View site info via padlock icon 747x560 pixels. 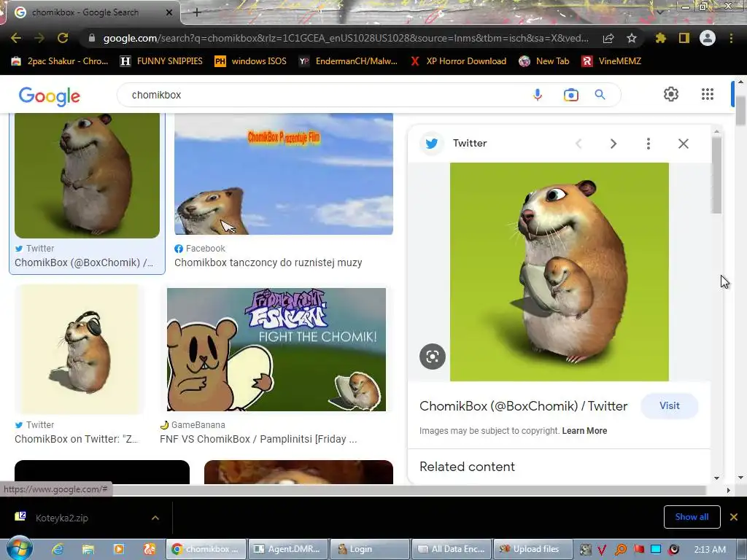pyautogui.click(x=92, y=38)
